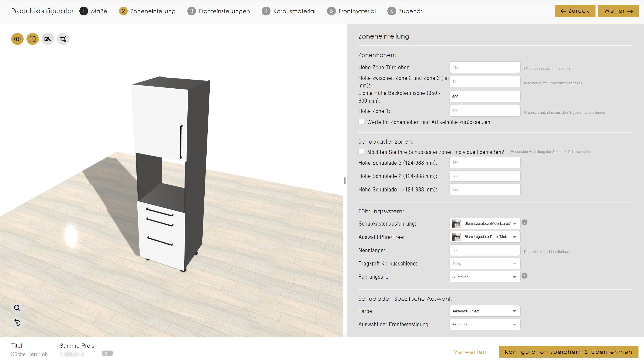
Task: Switch to wireframe cube view icon
Action: click(63, 39)
